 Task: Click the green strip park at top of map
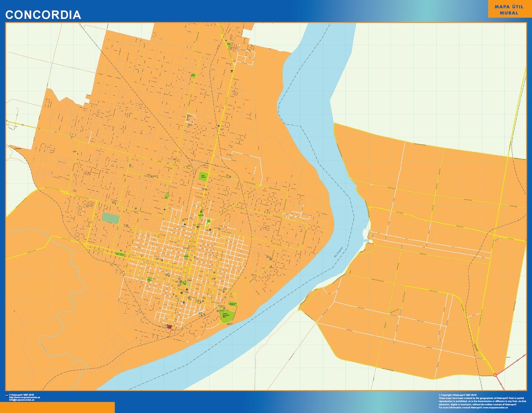tap(228, 44)
